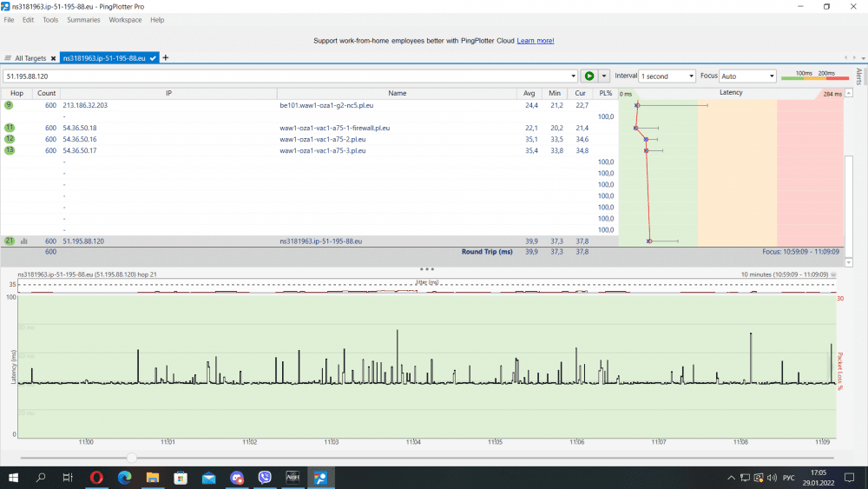Open Viber from the taskbar
This screenshot has width=868, height=489.
[x=266, y=478]
